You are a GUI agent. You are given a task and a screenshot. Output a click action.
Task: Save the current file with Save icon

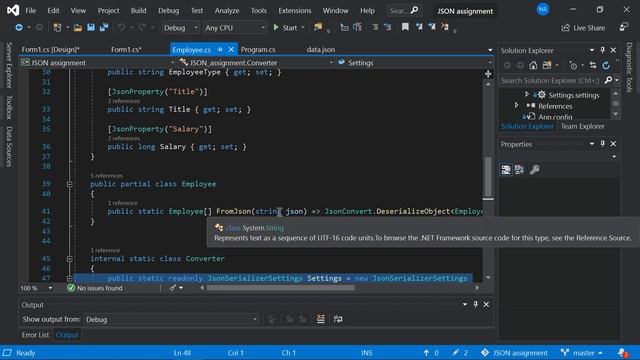pyautogui.click(x=91, y=27)
